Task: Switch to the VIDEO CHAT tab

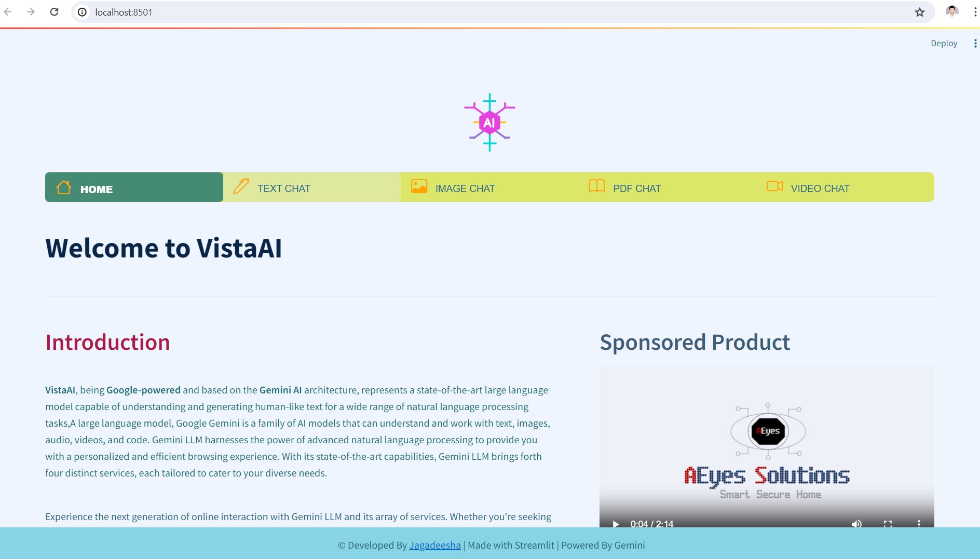Action: (845, 187)
